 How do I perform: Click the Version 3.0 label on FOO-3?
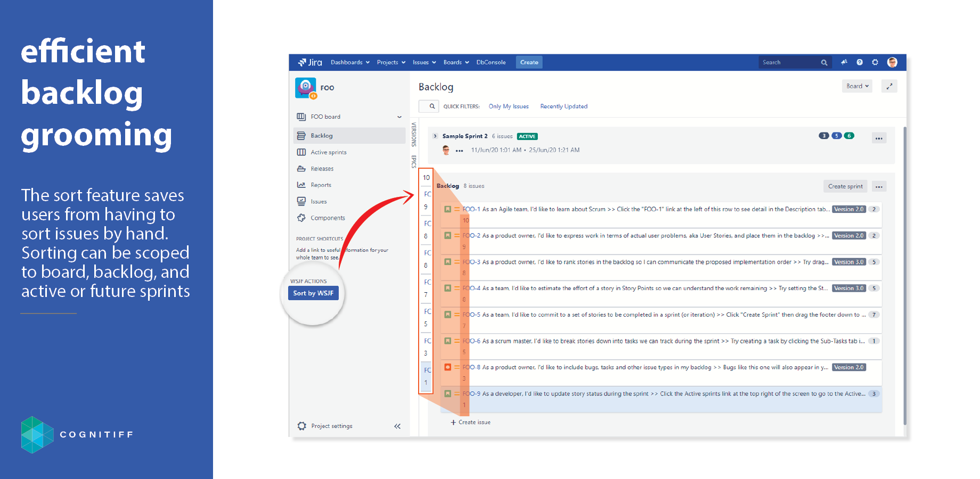[849, 262]
